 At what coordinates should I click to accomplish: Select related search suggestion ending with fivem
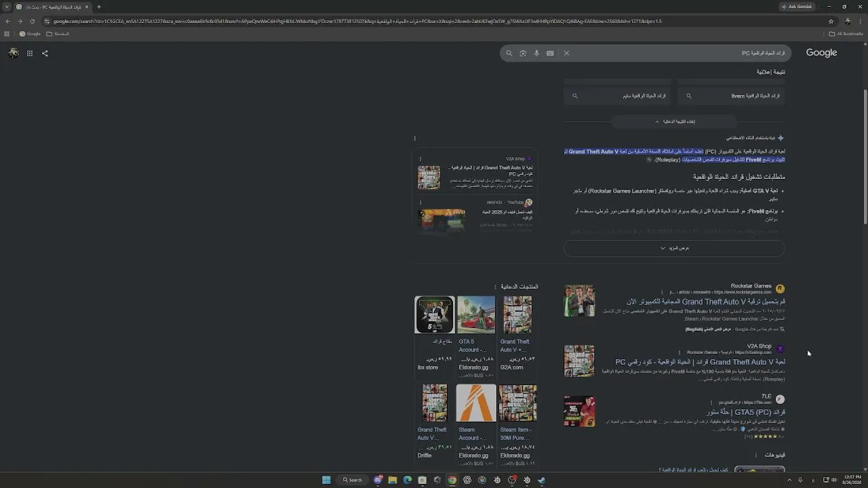click(732, 96)
